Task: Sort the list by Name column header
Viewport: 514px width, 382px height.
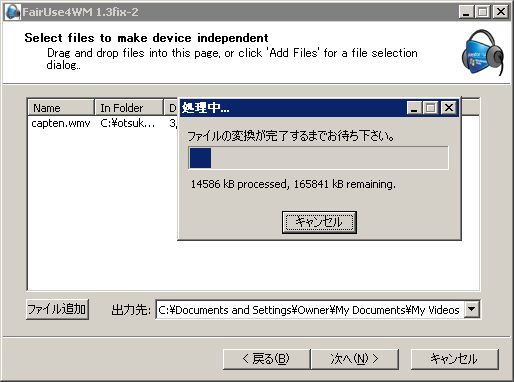Action: [x=61, y=108]
